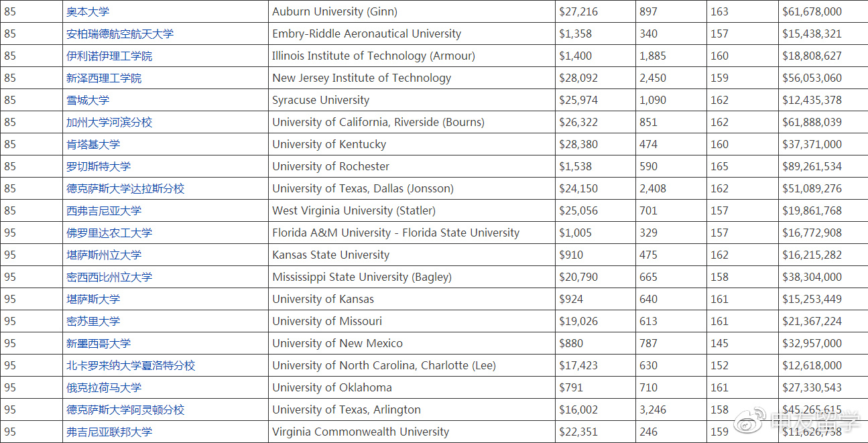Viewport: 868px width, 443px height.
Task: Click the 安柏瑞德航空航天大学 link
Action: [x=120, y=34]
